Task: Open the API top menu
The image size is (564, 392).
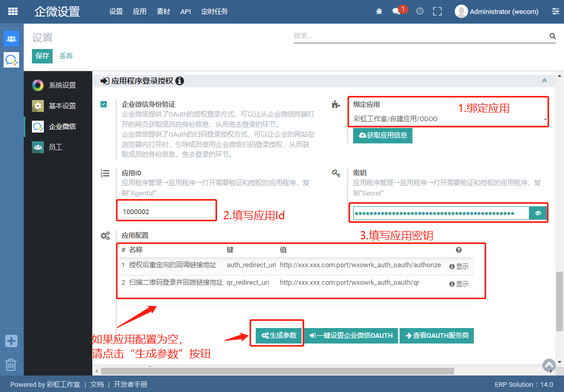Action: click(x=186, y=11)
